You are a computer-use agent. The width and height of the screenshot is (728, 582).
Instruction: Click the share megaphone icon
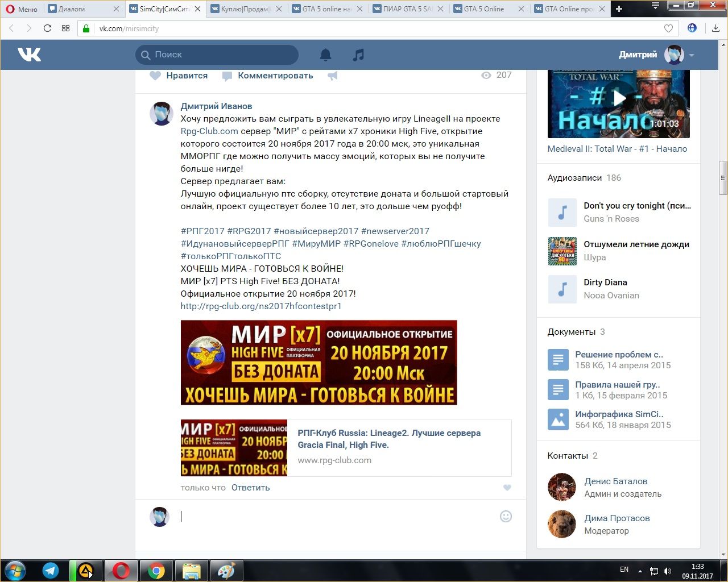point(333,76)
